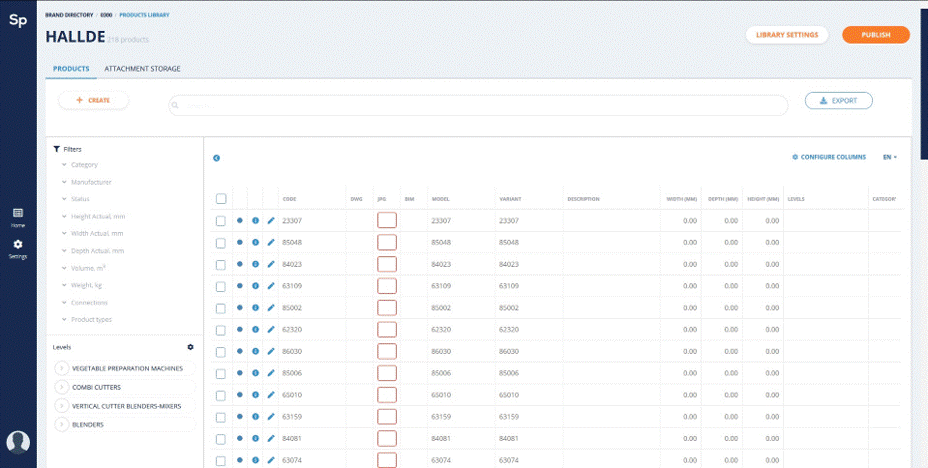The width and height of the screenshot is (928, 468).
Task: Click model cell 86030
Action: point(441,351)
